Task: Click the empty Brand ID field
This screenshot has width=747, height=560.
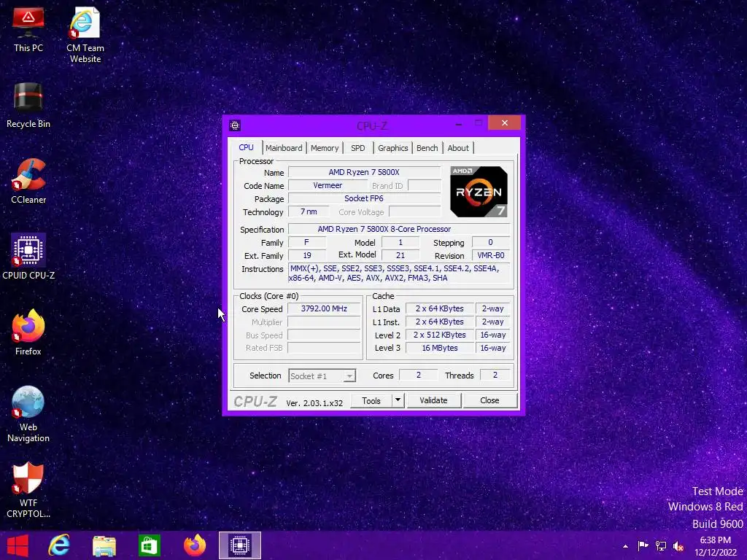Action: [x=425, y=185]
